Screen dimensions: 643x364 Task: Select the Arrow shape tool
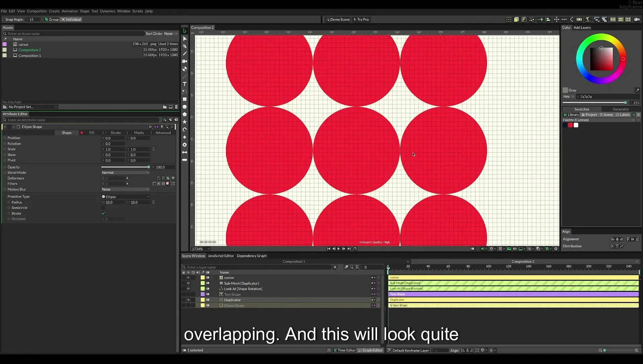[185, 153]
